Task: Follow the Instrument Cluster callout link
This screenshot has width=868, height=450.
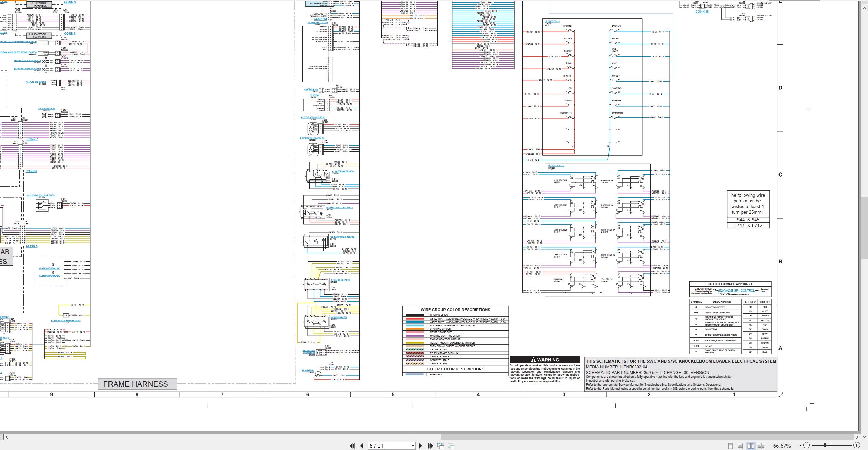Action: 317,23
